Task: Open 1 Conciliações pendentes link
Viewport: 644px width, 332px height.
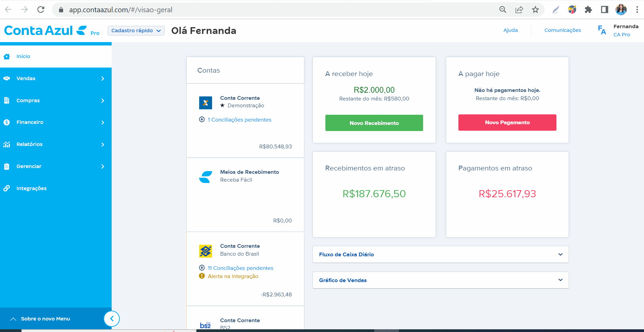Action: (239, 119)
